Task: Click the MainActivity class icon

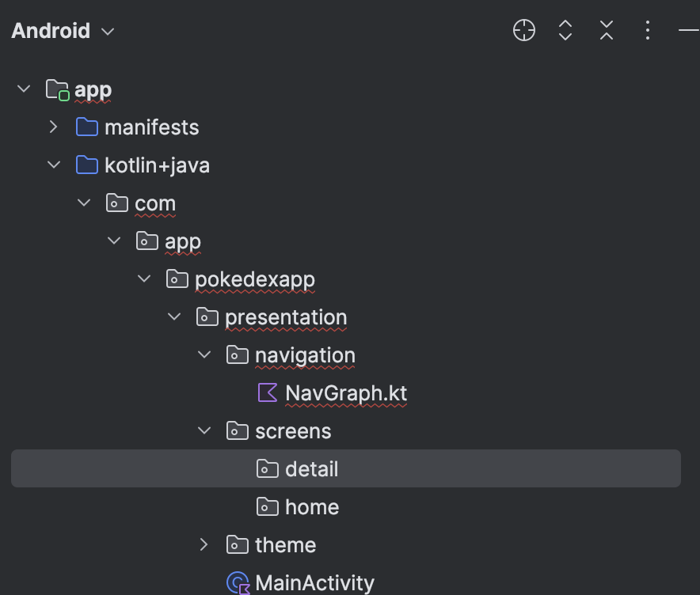Action: click(238, 583)
